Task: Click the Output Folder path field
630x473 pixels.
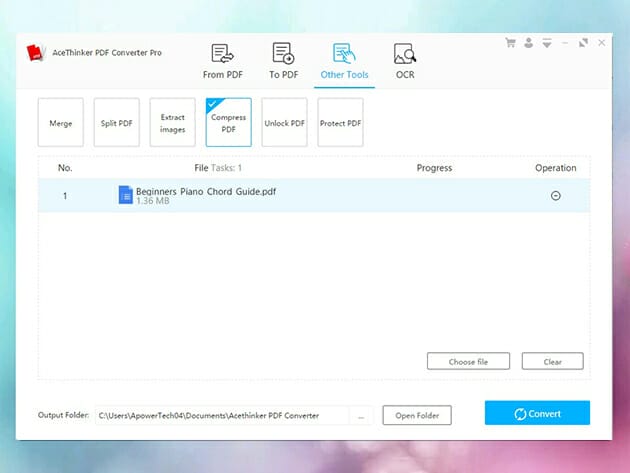Action: pyautogui.click(x=220, y=415)
